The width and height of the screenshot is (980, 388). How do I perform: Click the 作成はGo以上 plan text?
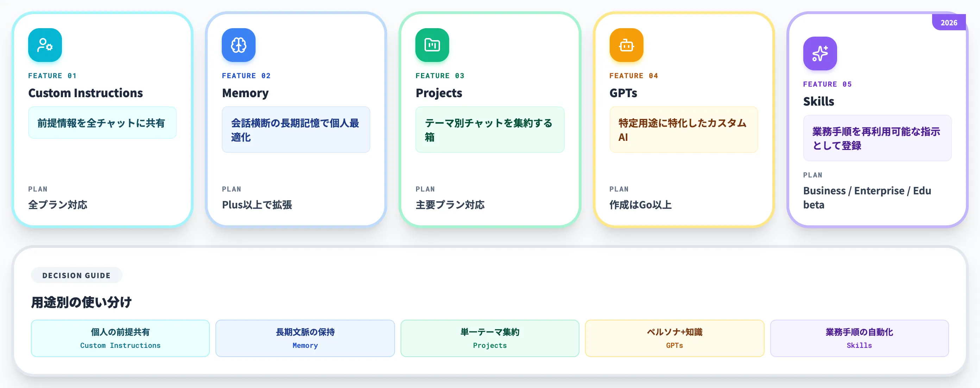click(640, 205)
